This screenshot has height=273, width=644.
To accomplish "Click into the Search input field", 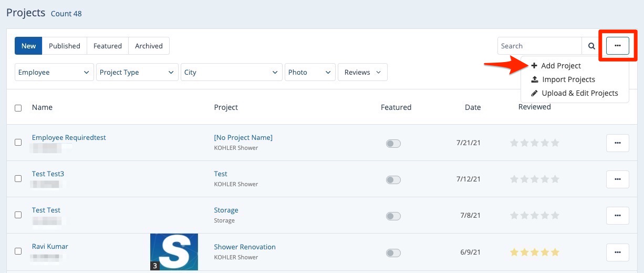I will (x=539, y=46).
